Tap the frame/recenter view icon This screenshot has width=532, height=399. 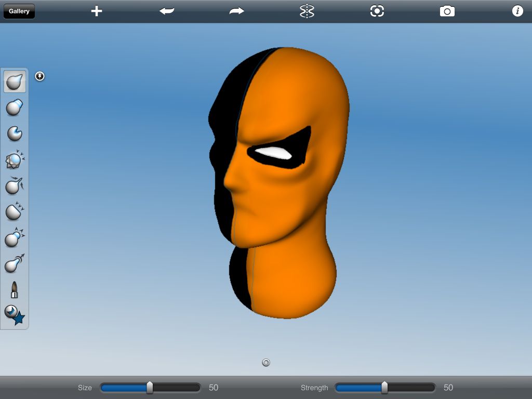(x=377, y=11)
